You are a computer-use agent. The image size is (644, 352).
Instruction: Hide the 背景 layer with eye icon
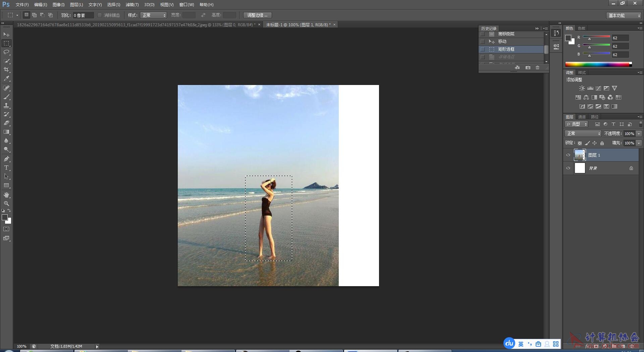568,168
